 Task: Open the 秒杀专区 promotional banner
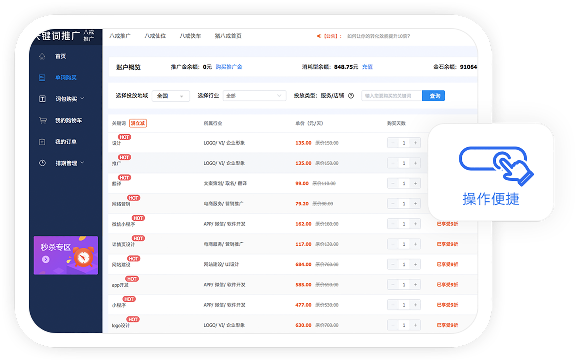point(66,255)
